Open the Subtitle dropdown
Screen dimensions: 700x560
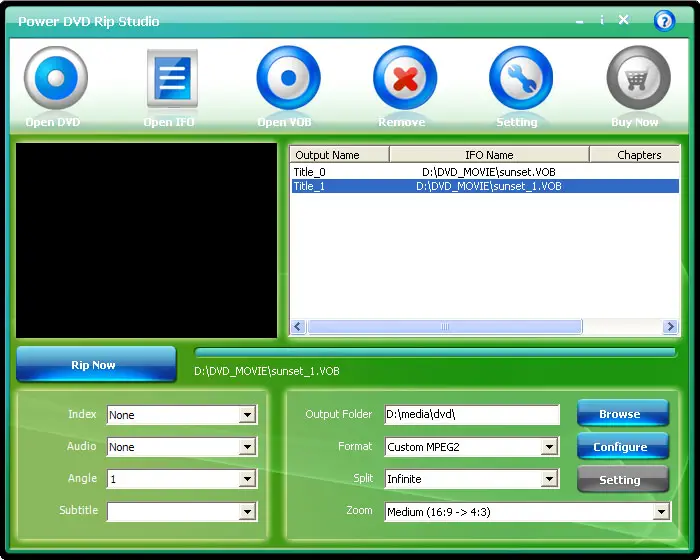click(x=247, y=512)
